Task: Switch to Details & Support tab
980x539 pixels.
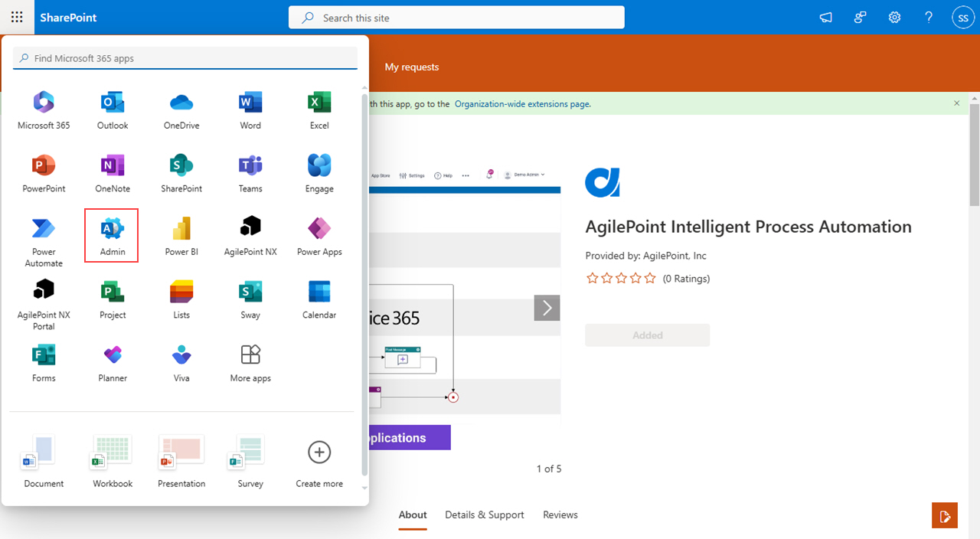Action: 485,514
